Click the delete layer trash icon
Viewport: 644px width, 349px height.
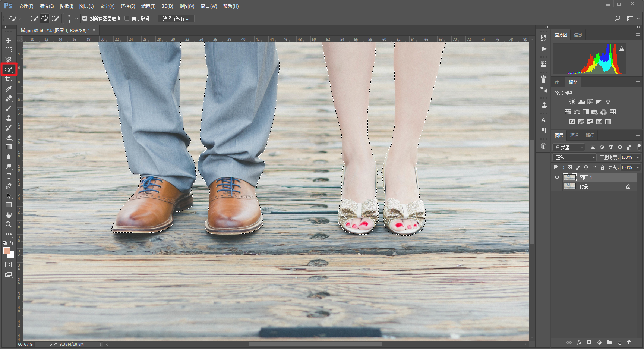(x=629, y=342)
